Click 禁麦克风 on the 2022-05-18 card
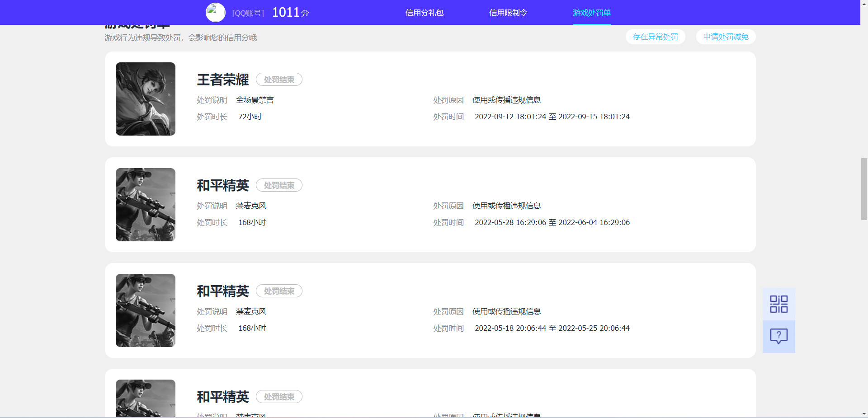Image resolution: width=868 pixels, height=418 pixels. [x=251, y=311]
